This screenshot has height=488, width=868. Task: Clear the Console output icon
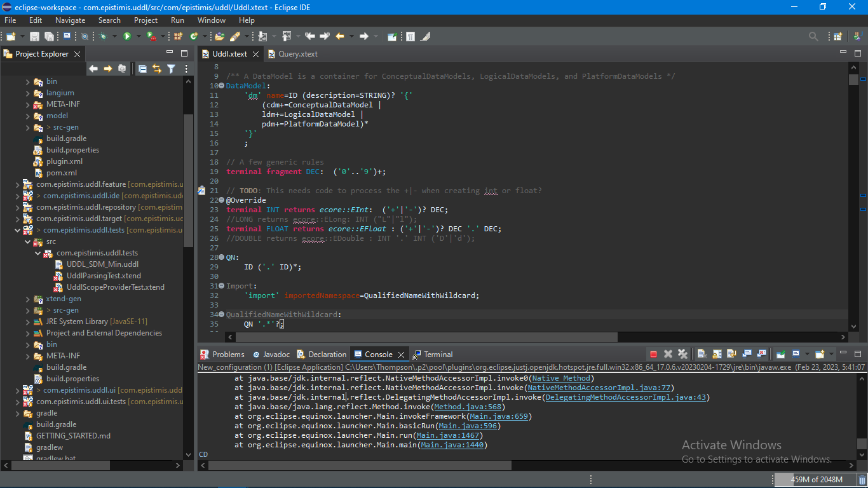point(702,354)
